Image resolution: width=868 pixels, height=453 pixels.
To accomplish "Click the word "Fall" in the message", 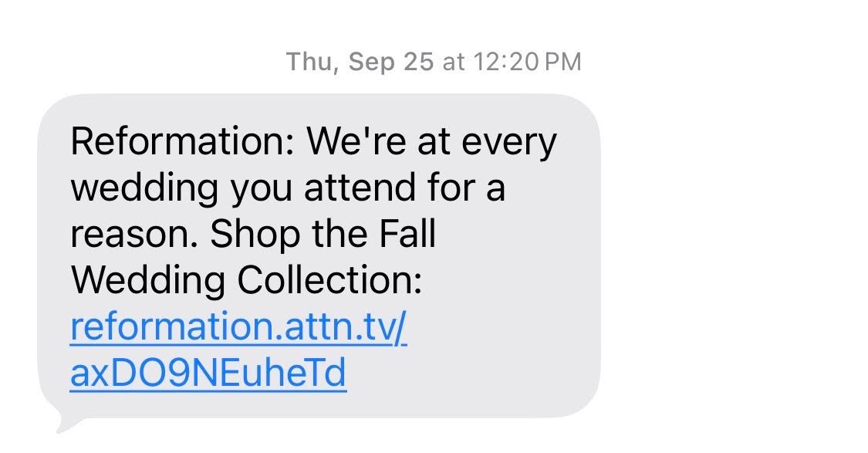I will 406,235.
